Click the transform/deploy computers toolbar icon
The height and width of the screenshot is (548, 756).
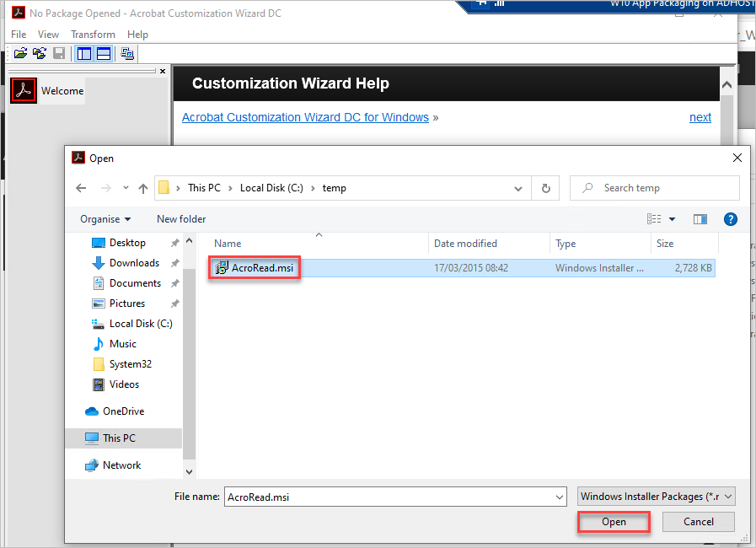(x=127, y=53)
